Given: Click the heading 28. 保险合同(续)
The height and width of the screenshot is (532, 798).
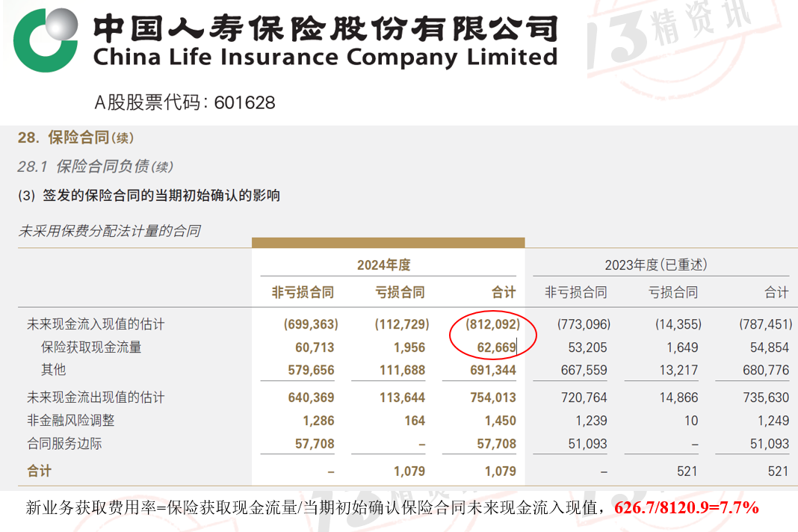Looking at the screenshot, I should point(75,137).
